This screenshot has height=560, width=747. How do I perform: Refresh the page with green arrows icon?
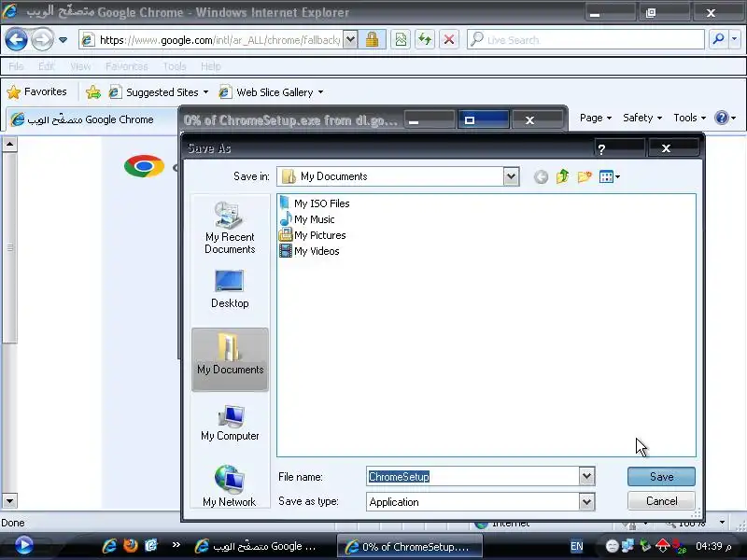[x=425, y=40]
